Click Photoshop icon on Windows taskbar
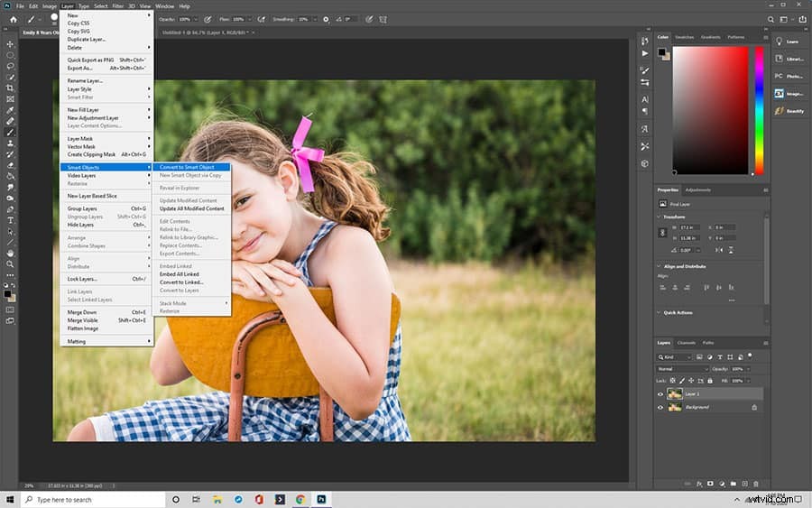The width and height of the screenshot is (812, 508). 321,500
